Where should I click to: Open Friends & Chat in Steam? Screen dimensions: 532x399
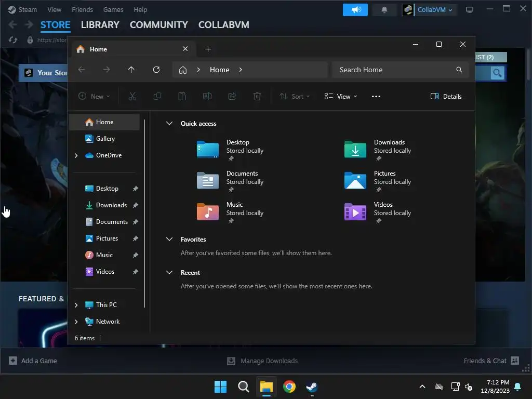(x=491, y=361)
